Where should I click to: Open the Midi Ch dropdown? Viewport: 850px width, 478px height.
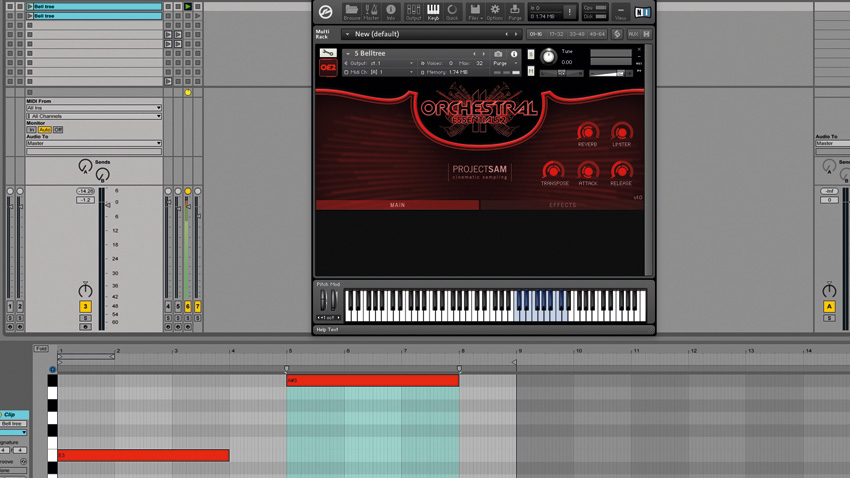(x=379, y=72)
